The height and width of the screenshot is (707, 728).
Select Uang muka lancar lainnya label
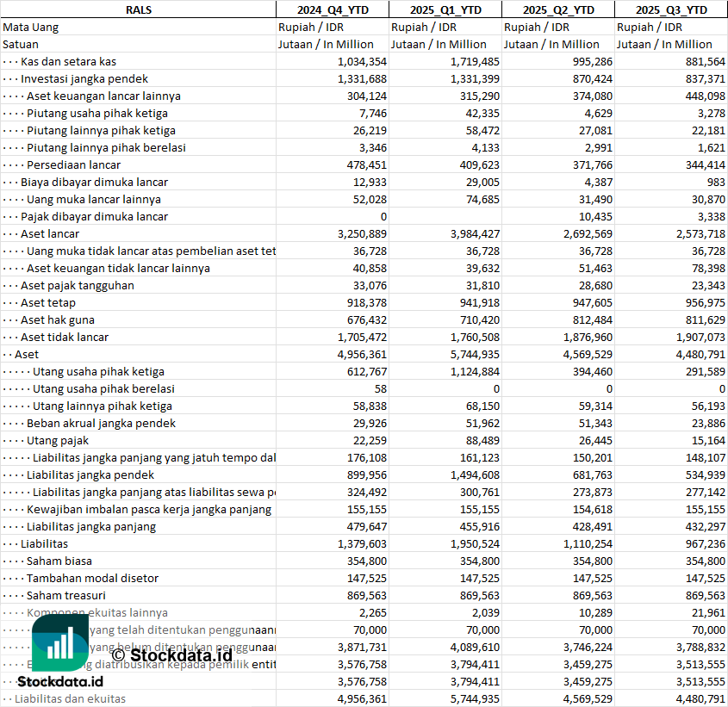[94, 199]
